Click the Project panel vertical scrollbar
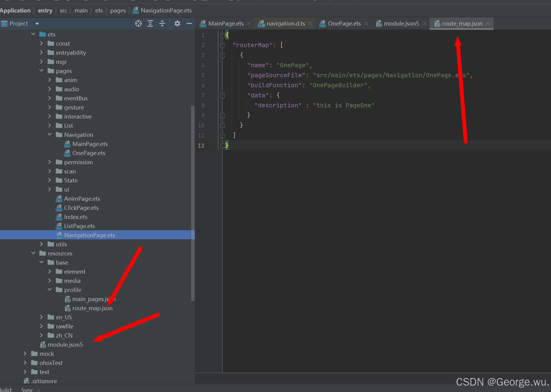The image size is (551, 392). (192, 203)
